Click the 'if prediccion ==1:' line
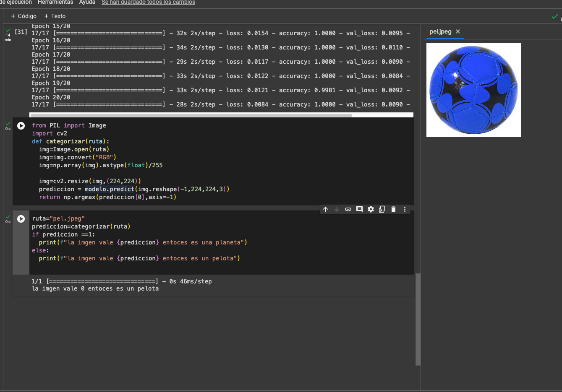Image resolution: width=562 pixels, height=392 pixels. coord(63,234)
